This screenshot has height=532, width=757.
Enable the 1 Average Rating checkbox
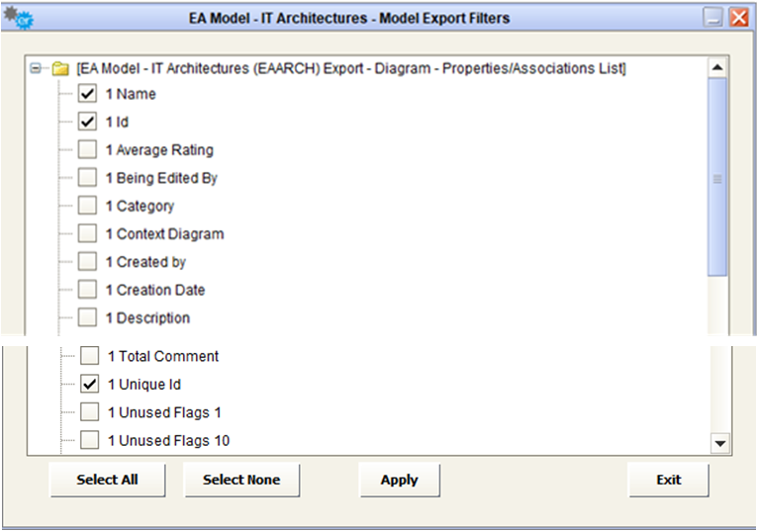87,150
